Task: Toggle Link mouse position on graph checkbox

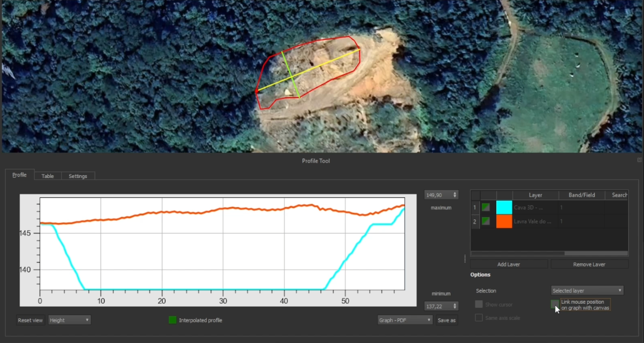Action: point(555,304)
